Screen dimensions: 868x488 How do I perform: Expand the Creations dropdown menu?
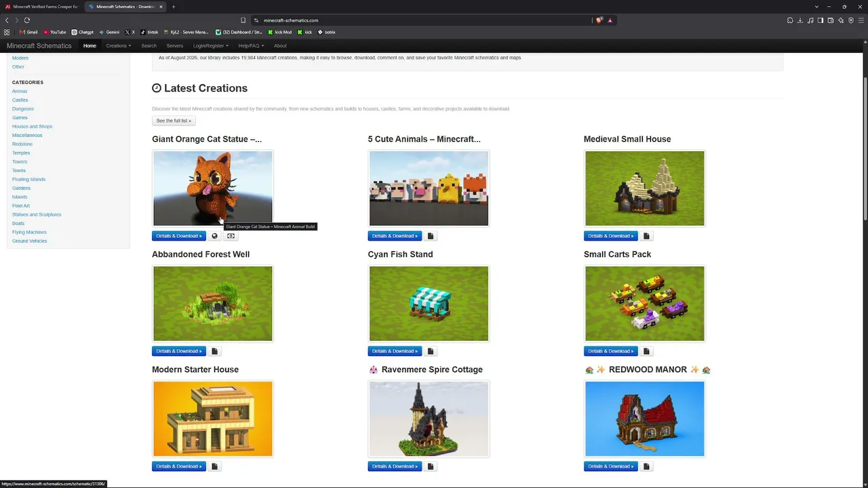coord(119,45)
